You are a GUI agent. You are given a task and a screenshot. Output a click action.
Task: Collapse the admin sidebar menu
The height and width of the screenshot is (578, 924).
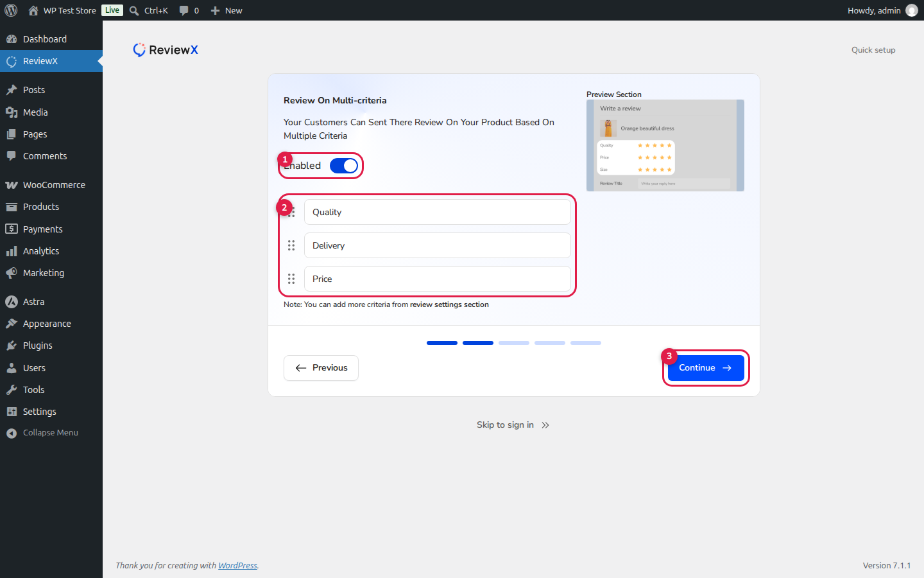(x=51, y=433)
